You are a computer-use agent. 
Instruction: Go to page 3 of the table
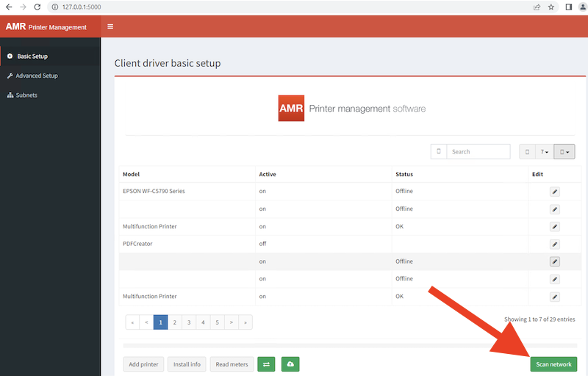[x=188, y=322]
